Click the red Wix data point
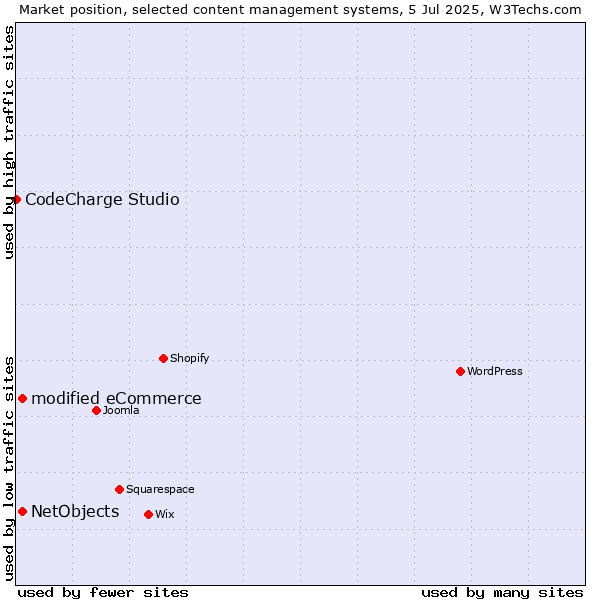This screenshot has width=600, height=600. pyautogui.click(x=148, y=515)
